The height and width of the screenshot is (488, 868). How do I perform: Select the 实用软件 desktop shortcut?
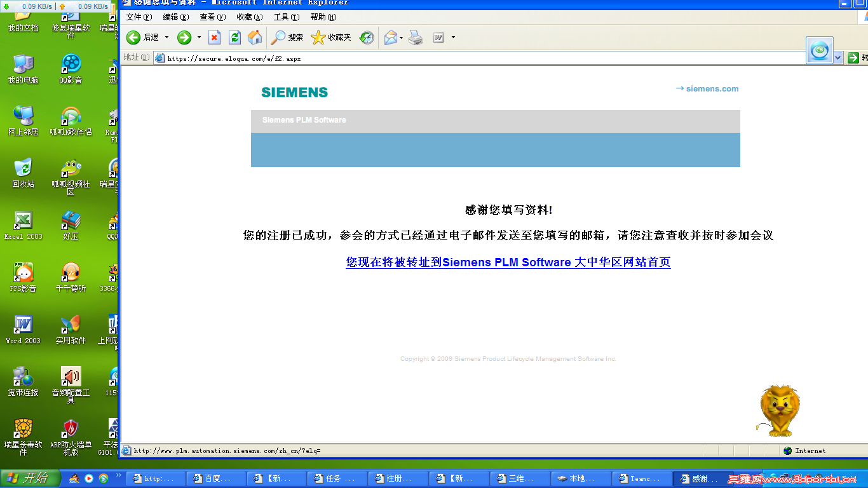pos(71,329)
